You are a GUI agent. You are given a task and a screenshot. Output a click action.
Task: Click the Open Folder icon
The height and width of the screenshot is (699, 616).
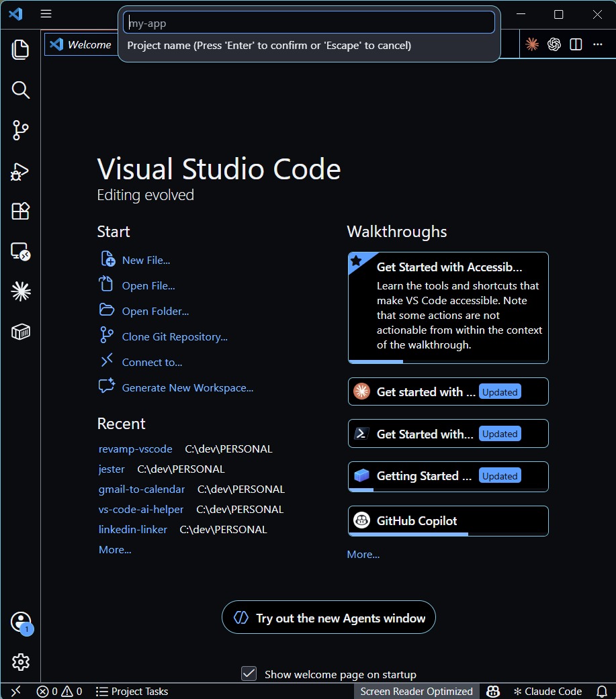click(107, 310)
